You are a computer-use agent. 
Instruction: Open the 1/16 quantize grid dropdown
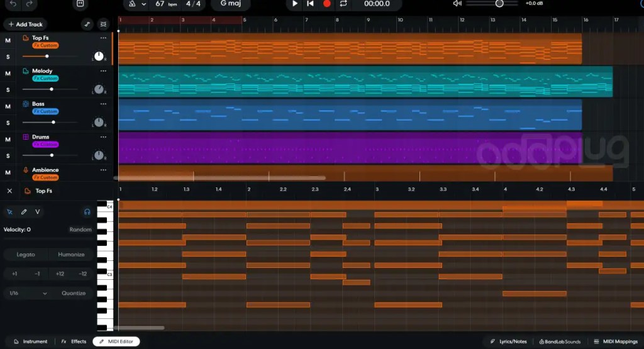point(28,293)
